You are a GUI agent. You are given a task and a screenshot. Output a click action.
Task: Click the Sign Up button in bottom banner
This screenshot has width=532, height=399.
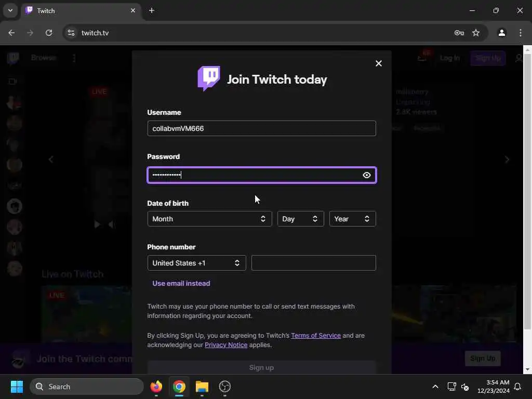click(483, 358)
